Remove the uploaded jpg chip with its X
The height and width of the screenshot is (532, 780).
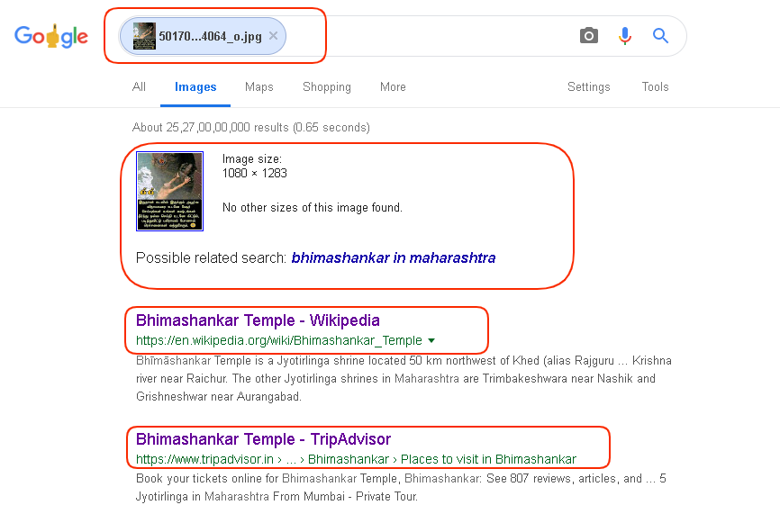[x=273, y=36]
